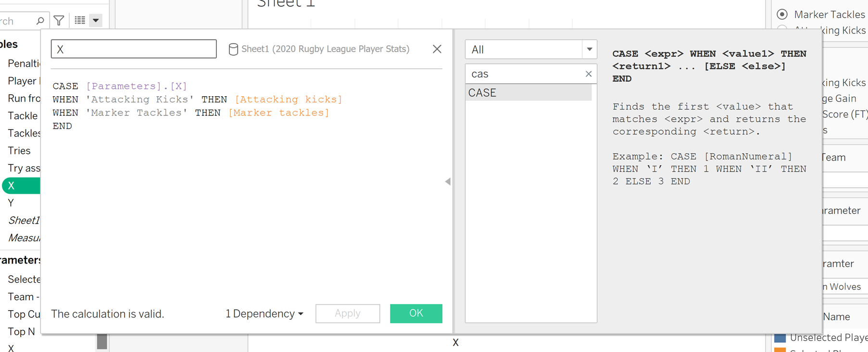Click the Unselected Player blue color swatch

coord(780,338)
